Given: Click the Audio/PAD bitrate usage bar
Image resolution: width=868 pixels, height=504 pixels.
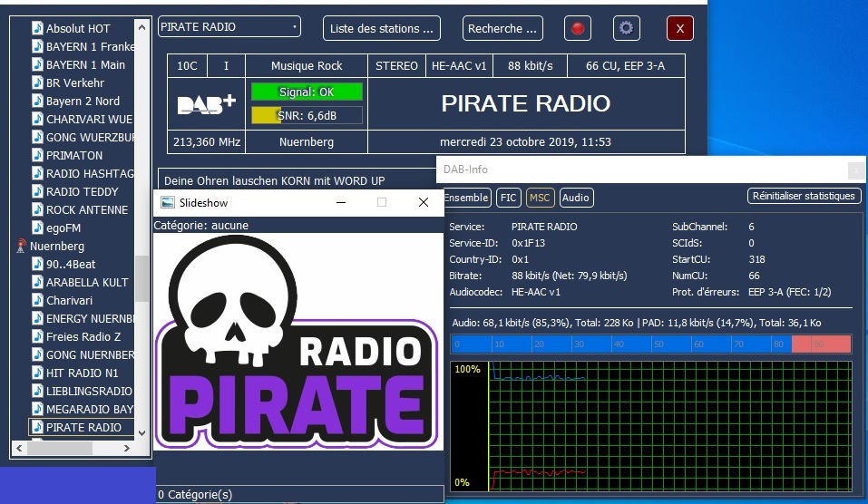Looking at the screenshot, I should tap(650, 344).
